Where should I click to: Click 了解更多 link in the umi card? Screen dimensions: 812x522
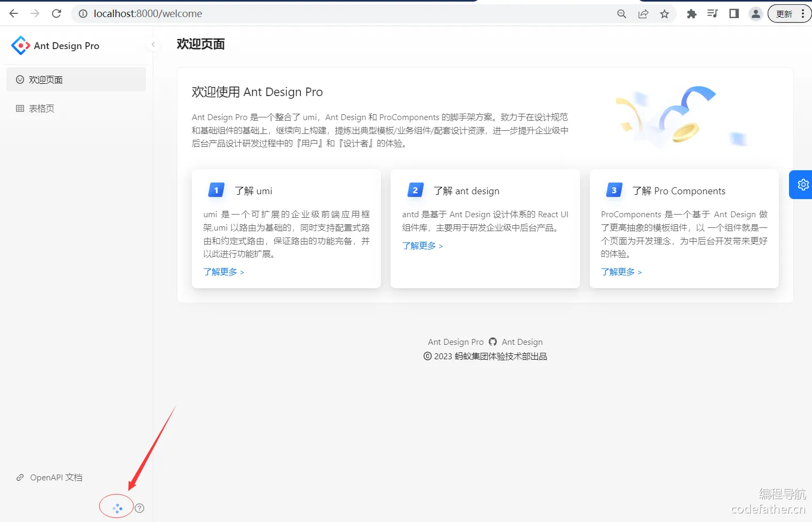[224, 272]
